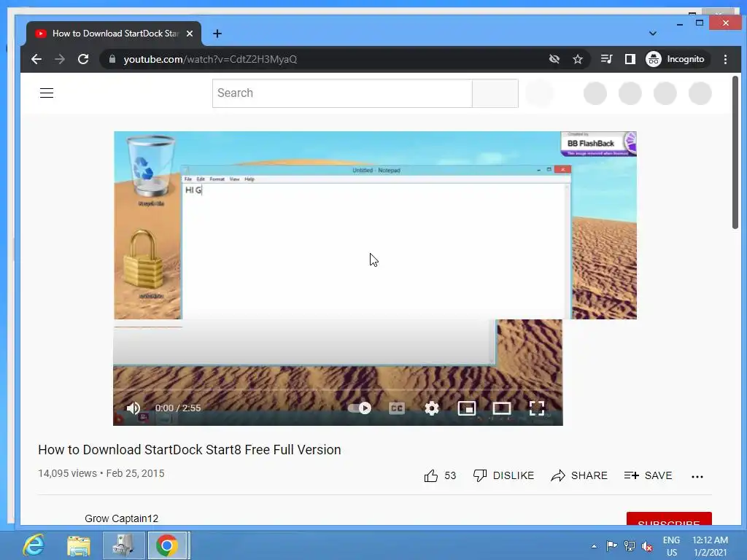Image resolution: width=747 pixels, height=560 pixels.
Task: Enter fullscreen on the video
Action: 537,408
